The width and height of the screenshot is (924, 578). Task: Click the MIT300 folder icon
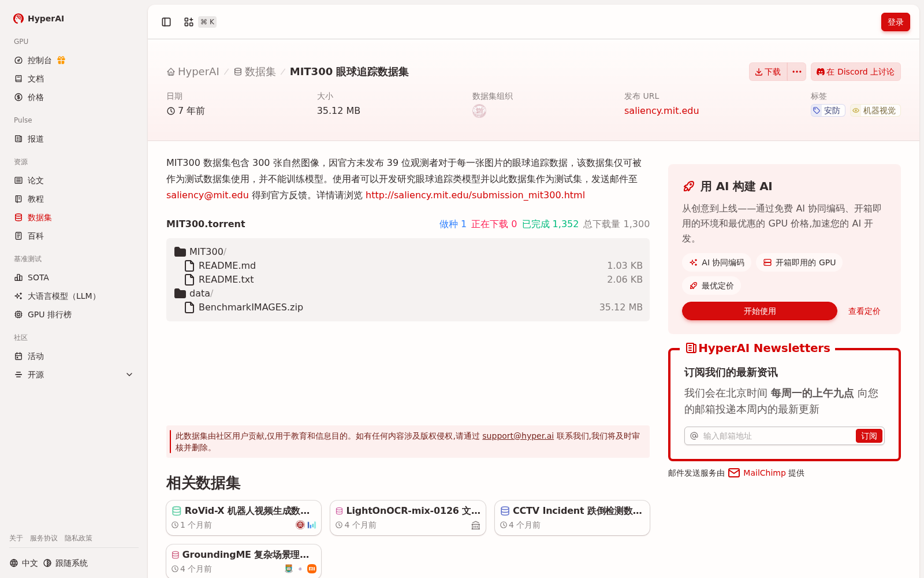180,251
